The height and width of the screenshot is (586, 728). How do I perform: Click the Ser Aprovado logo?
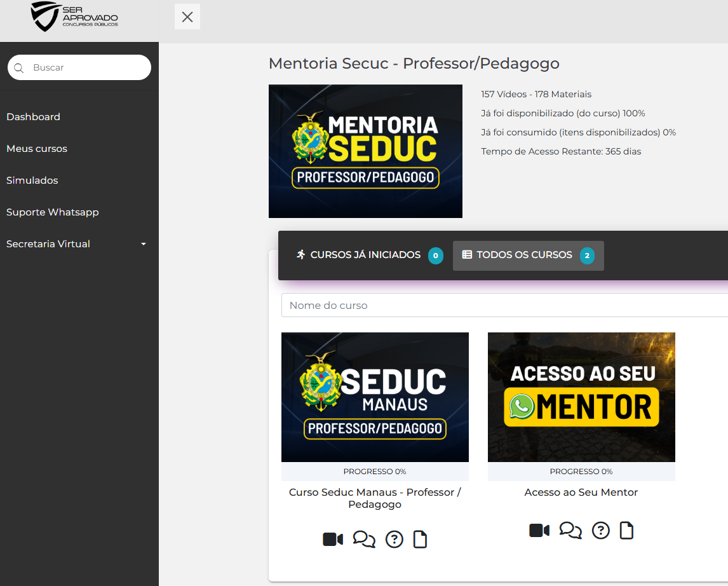click(74, 17)
